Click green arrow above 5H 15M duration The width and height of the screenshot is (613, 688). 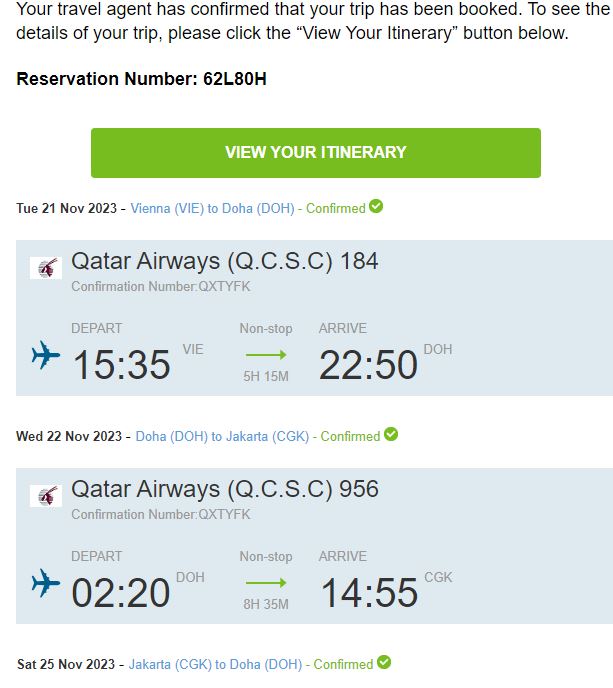pyautogui.click(x=265, y=355)
